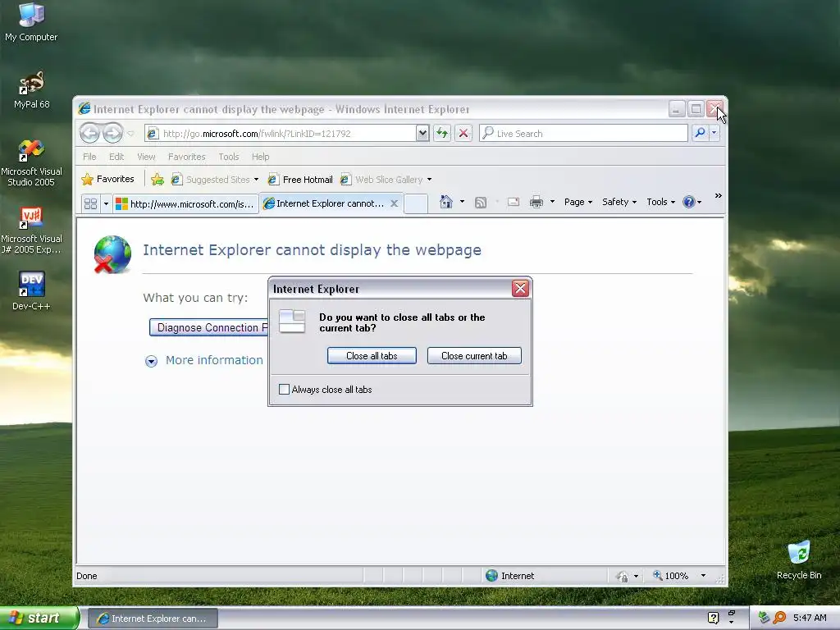Click the Forward navigation arrow
Viewport: 840px width, 630px height.
tap(112, 133)
